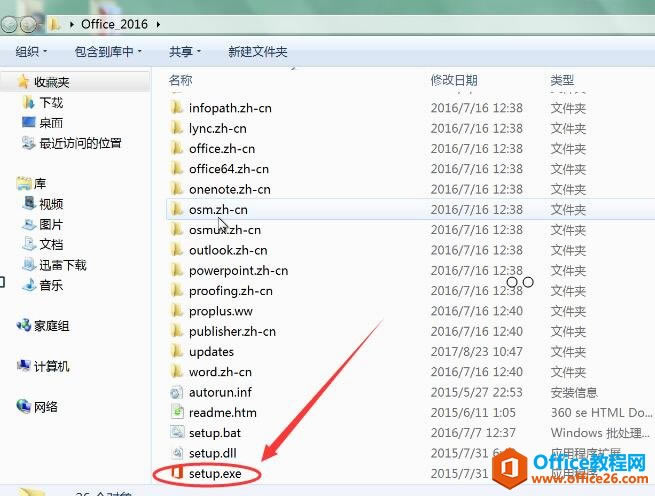
Task: Click the lync.zh-cn folder icon
Action: click(x=177, y=128)
